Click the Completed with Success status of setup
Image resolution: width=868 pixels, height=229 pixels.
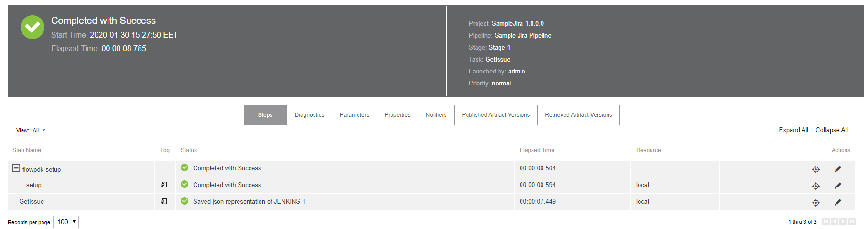coord(227,185)
